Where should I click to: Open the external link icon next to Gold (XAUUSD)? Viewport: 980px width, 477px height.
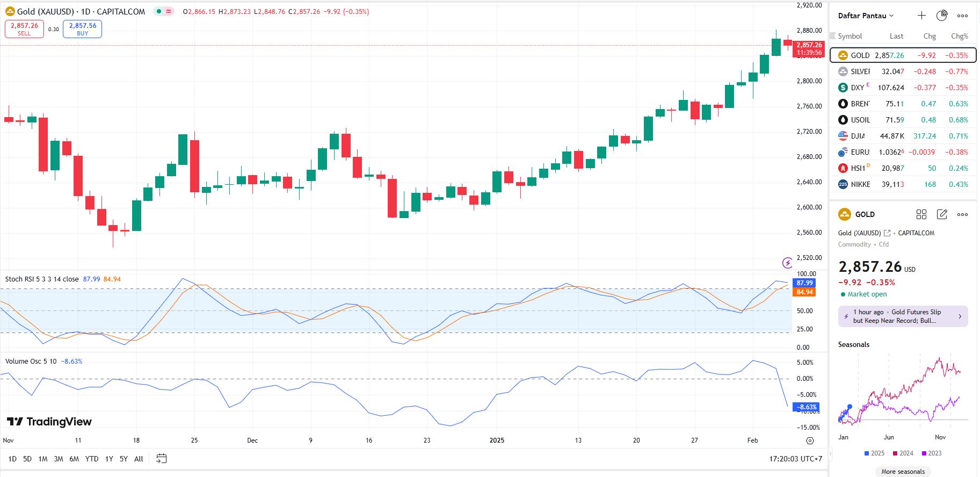[x=887, y=233]
